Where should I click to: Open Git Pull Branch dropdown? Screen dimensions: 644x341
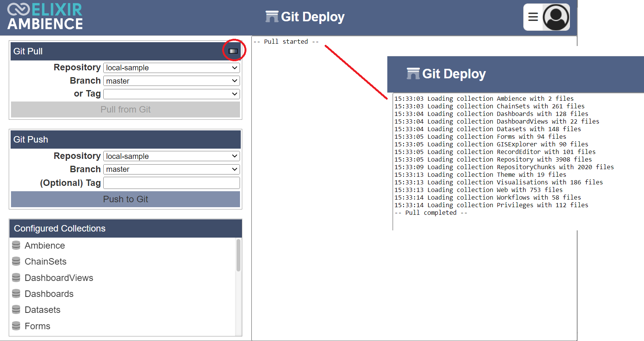[171, 81]
